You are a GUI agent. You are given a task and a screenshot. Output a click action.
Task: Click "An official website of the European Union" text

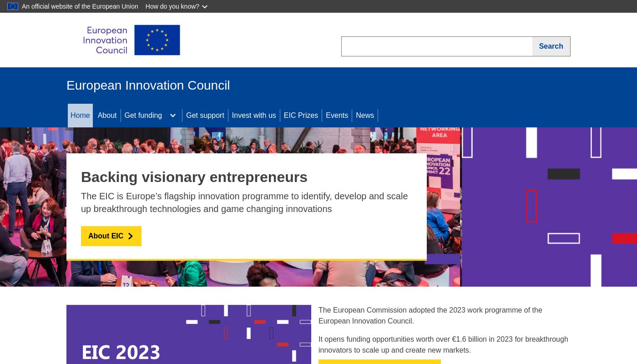[80, 6]
